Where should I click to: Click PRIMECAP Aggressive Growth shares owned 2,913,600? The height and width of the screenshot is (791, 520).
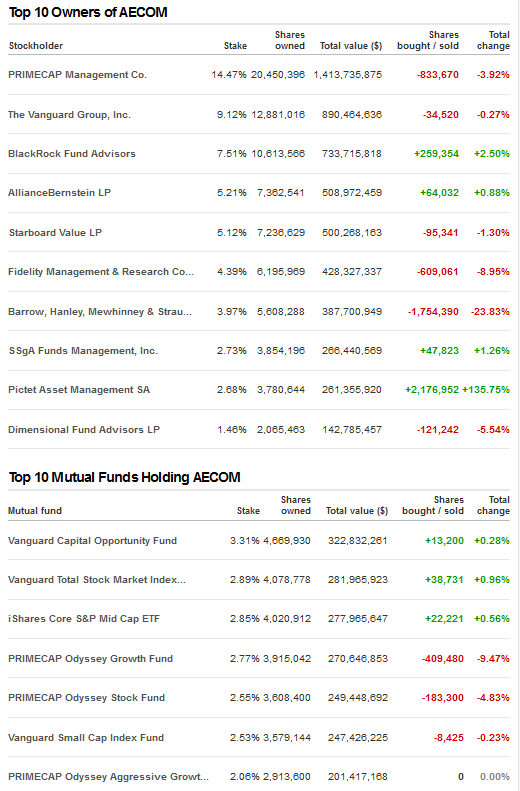click(287, 777)
